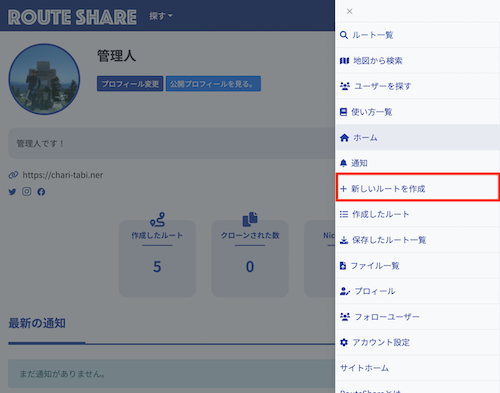500x393 pixels.
Task: Click the book icon for 使い方一覧
Action: [343, 112]
